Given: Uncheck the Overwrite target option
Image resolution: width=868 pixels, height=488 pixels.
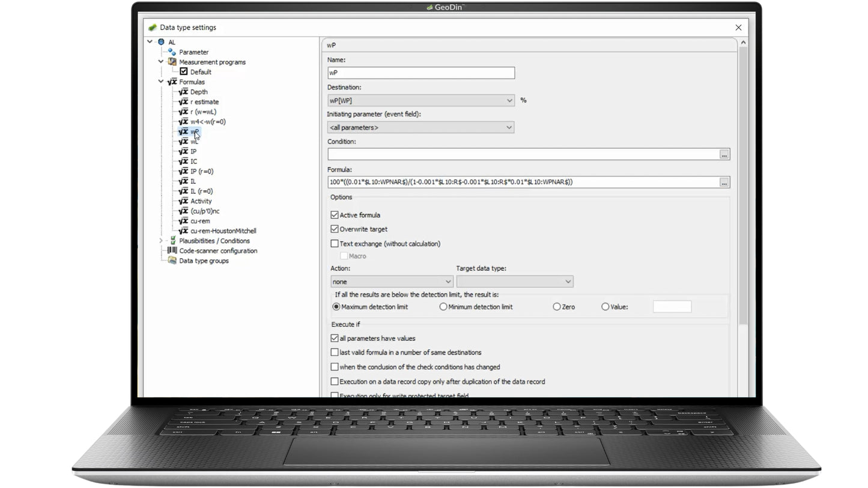Looking at the screenshot, I should pyautogui.click(x=335, y=229).
